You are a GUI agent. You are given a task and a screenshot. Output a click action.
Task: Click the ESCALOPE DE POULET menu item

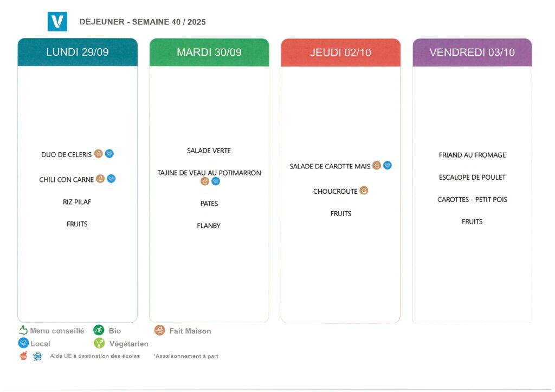point(472,177)
